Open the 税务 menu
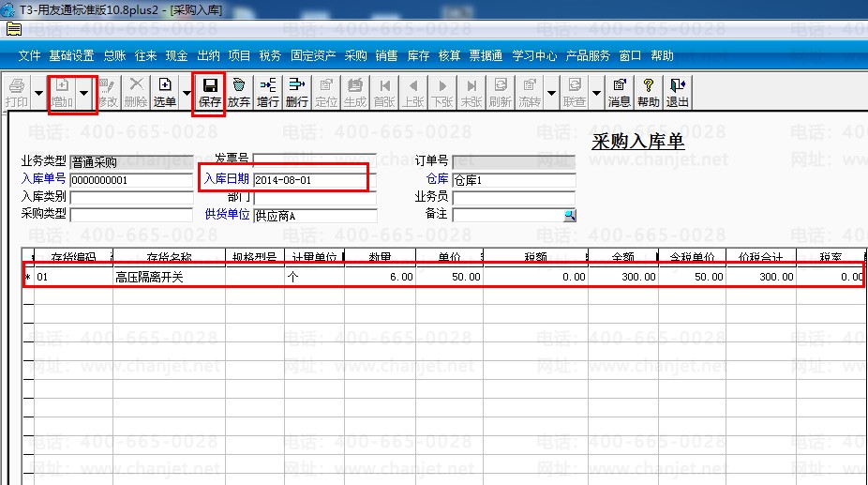Viewport: 868px width, 485px height. pos(270,55)
